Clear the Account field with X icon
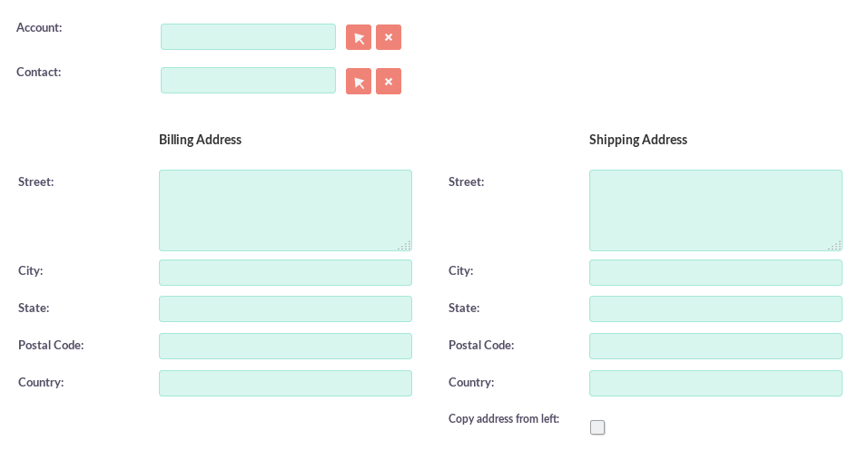 (389, 37)
